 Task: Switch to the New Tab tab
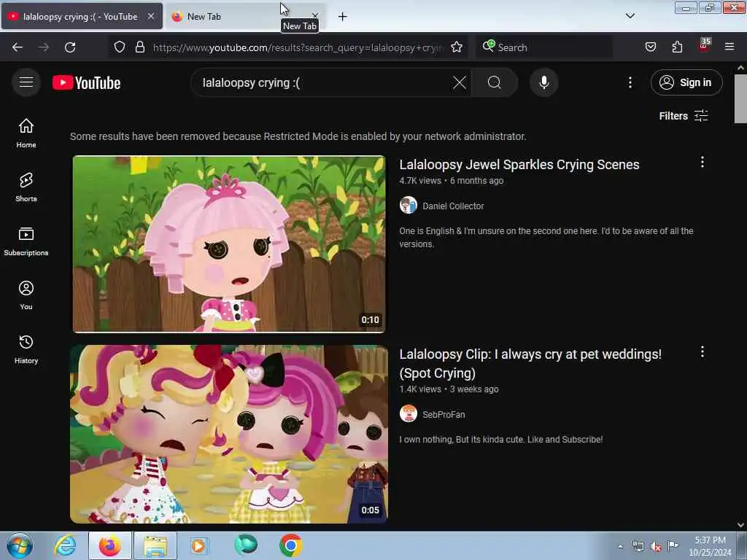pyautogui.click(x=246, y=16)
